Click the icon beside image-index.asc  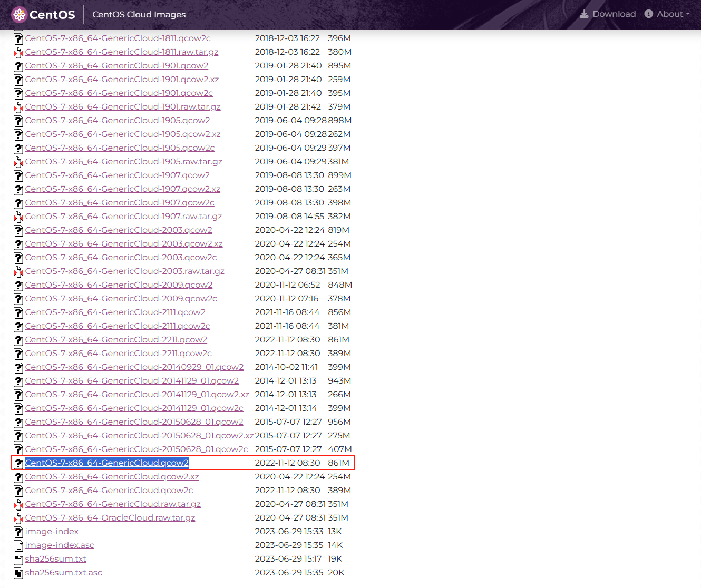coord(18,545)
